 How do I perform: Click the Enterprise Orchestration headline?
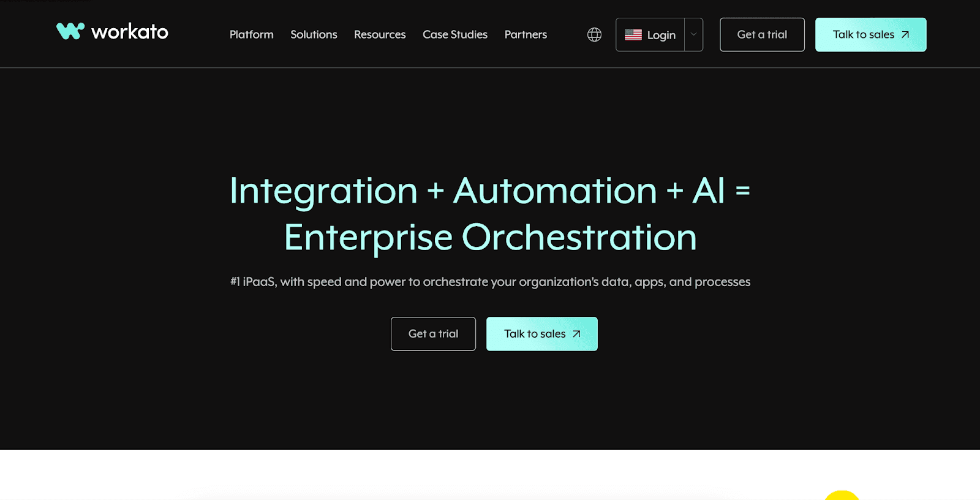pyautogui.click(x=490, y=238)
